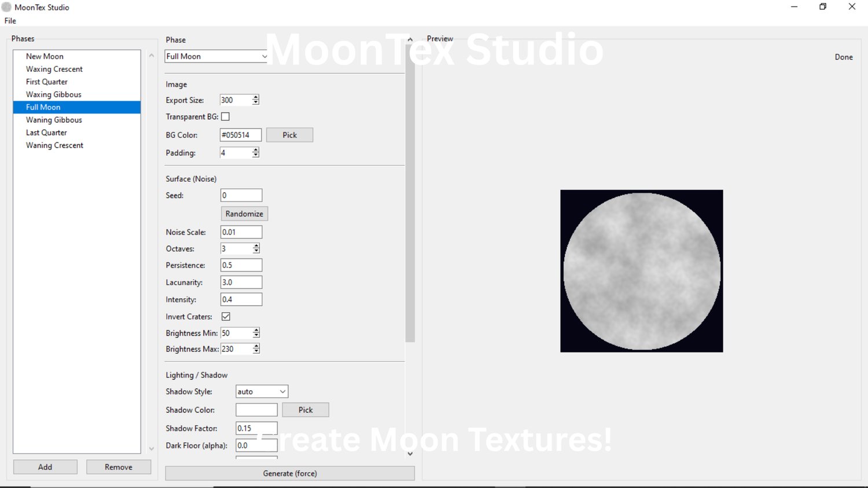Click the BG Color hex field

241,135
